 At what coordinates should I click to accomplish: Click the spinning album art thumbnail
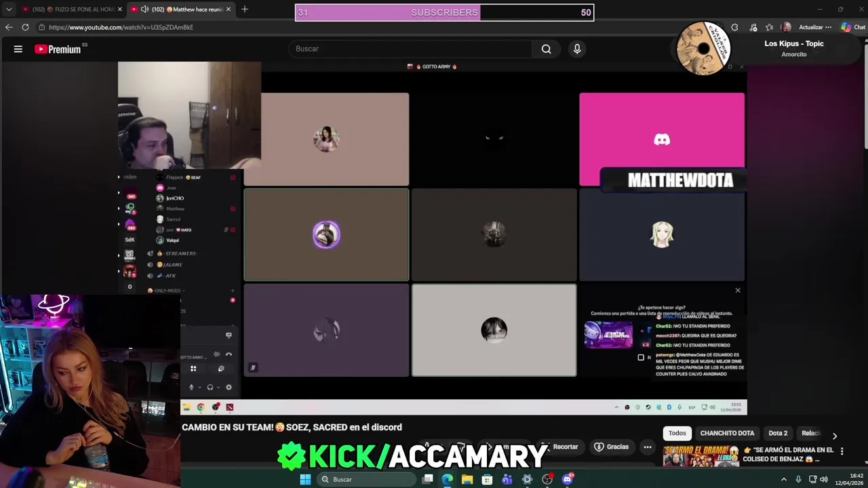click(704, 48)
